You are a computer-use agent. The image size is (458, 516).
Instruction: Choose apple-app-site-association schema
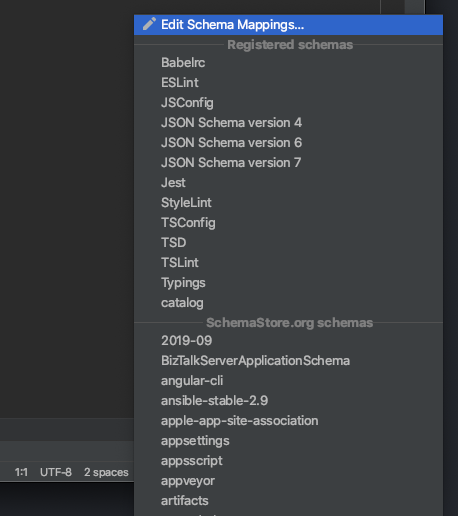click(288, 421)
